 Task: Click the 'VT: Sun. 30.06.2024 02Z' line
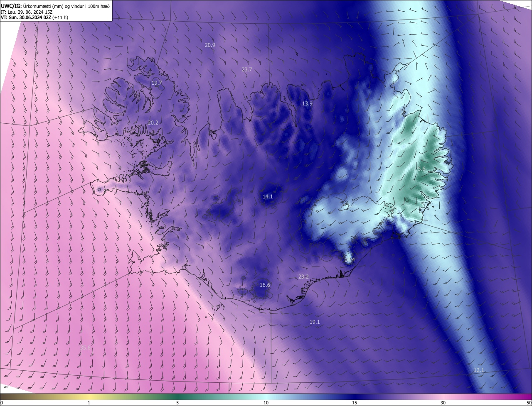(x=34, y=17)
